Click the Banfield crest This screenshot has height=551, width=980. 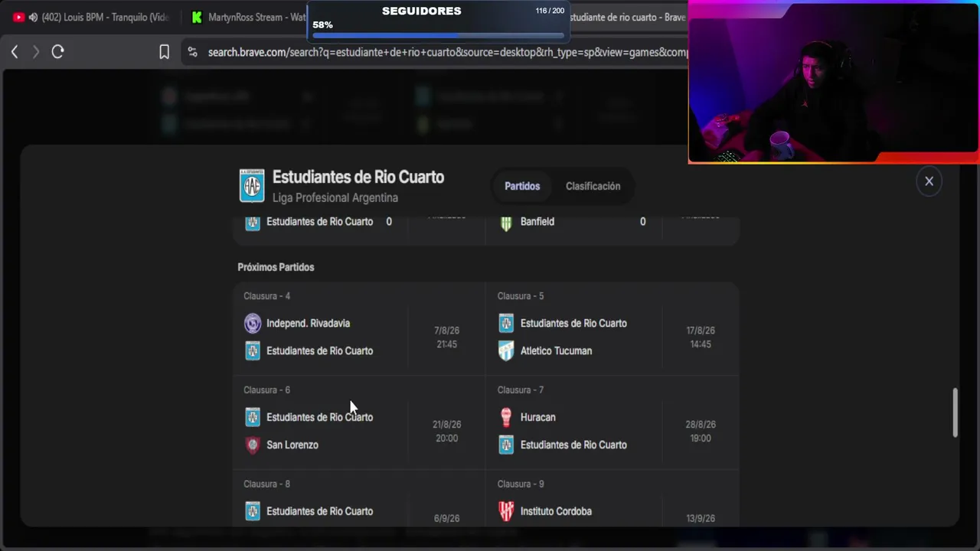click(x=506, y=222)
